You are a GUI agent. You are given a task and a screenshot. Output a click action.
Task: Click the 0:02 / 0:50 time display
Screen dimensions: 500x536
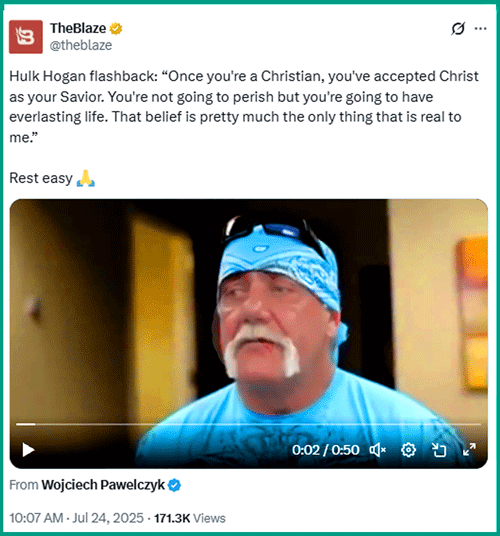[x=326, y=450]
